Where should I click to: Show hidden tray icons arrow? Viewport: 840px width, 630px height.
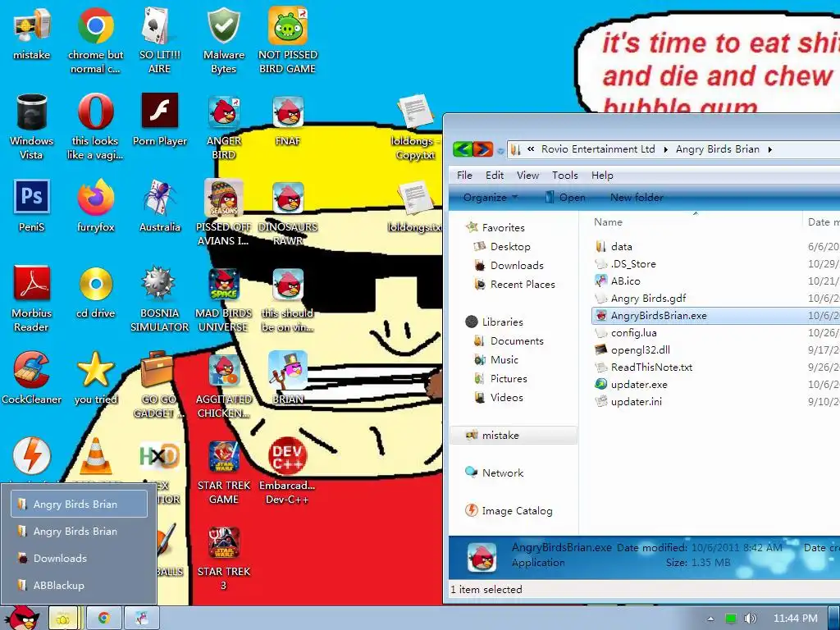(x=710, y=619)
